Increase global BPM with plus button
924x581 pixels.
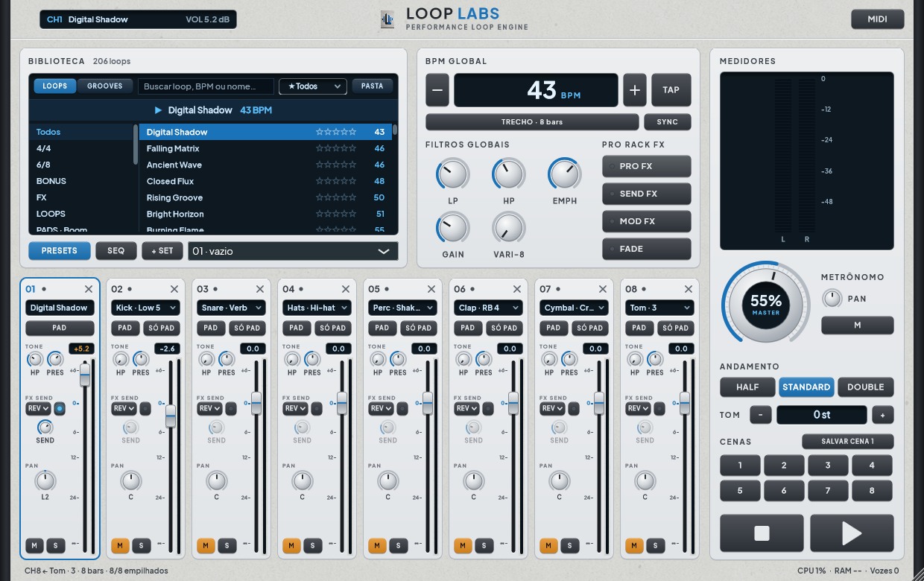click(635, 90)
